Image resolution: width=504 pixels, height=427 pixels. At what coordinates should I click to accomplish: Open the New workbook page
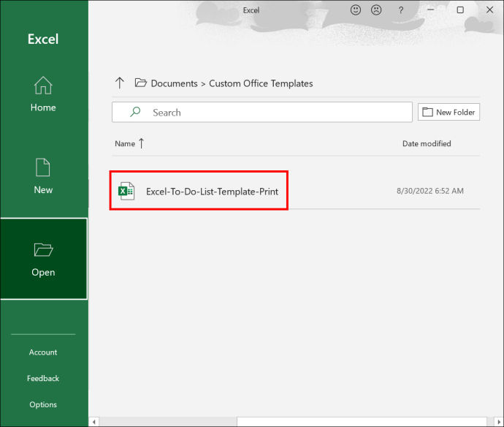(43, 176)
